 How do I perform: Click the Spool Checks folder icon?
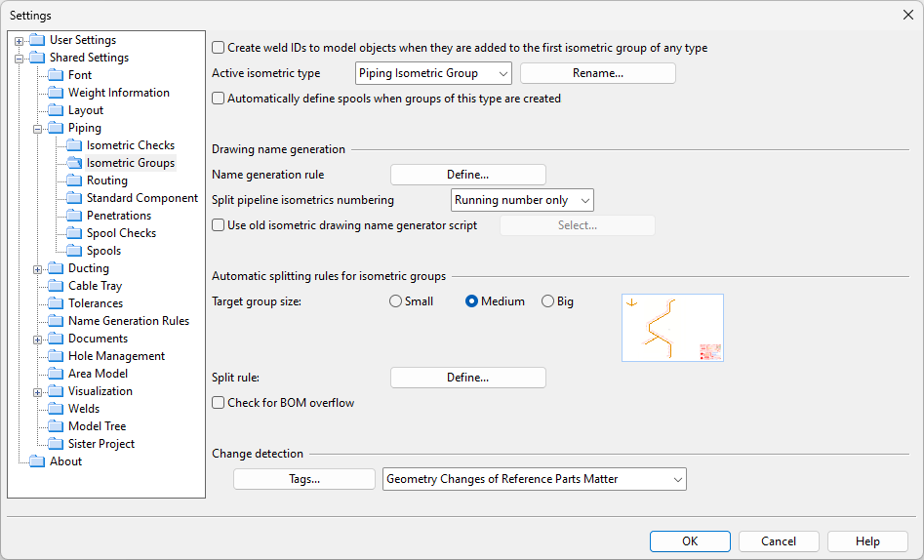[x=75, y=233]
